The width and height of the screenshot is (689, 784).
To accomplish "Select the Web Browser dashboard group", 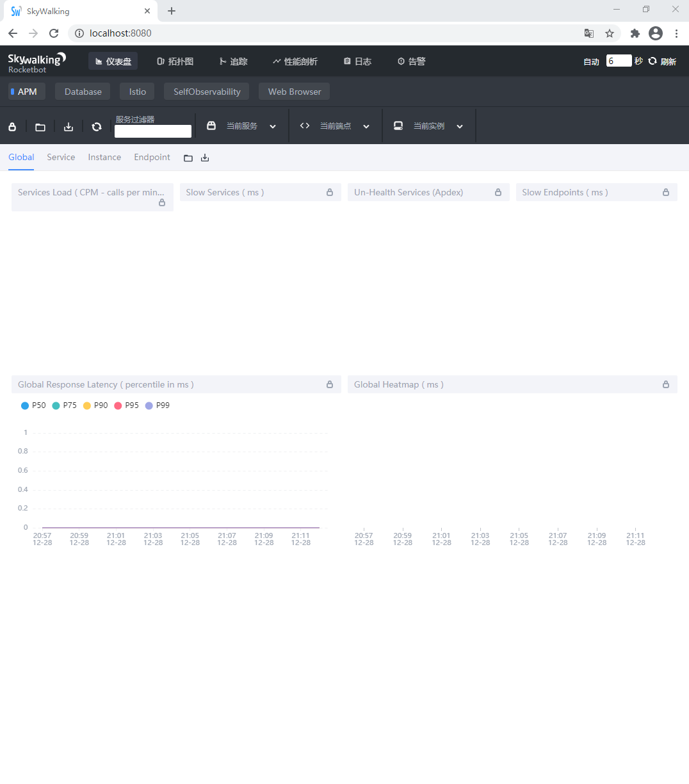I will (295, 92).
